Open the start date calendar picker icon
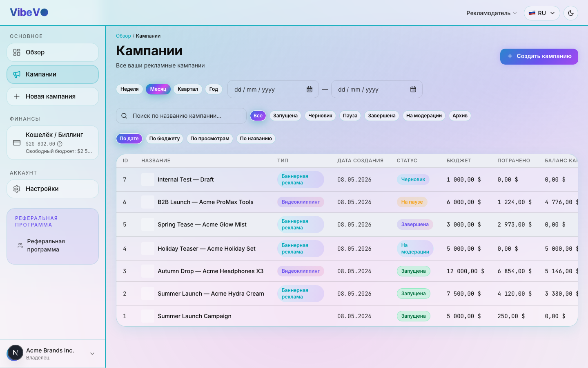 (310, 89)
